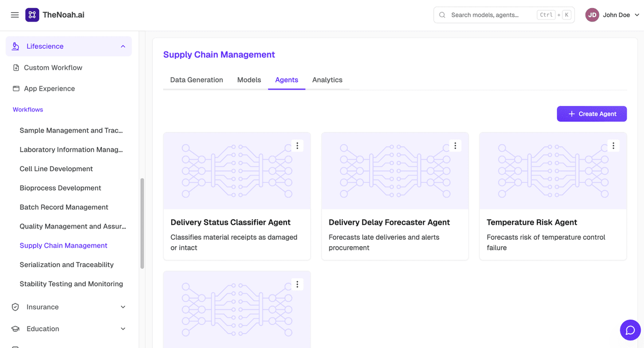644x348 pixels.
Task: Click the Lifescience microscope icon
Action: point(16,46)
